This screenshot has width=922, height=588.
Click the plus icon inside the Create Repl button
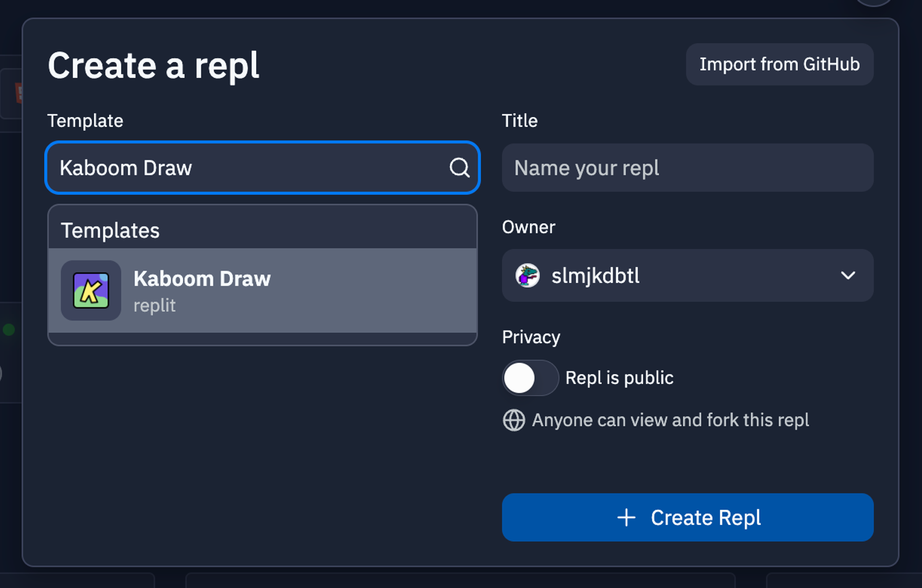tap(626, 517)
